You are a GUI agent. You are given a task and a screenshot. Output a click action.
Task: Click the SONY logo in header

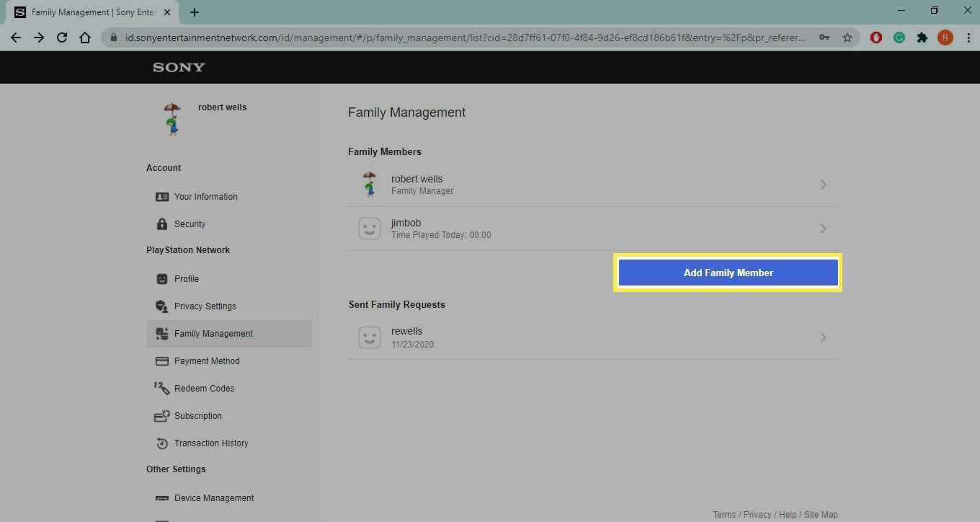pyautogui.click(x=179, y=67)
